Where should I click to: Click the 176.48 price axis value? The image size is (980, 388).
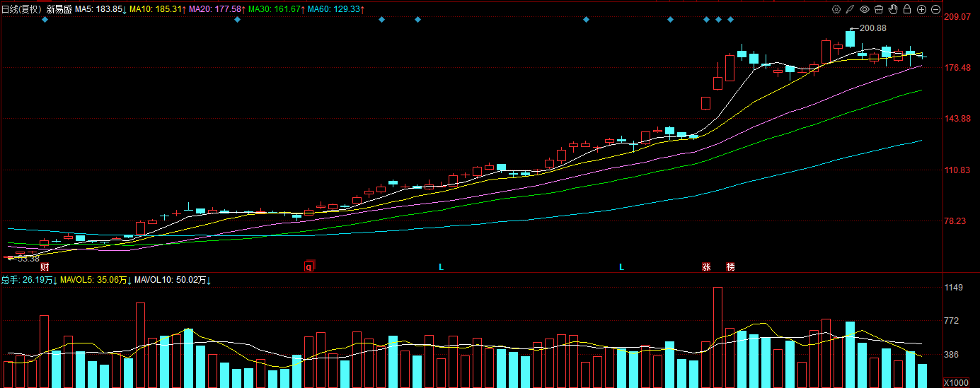(957, 68)
